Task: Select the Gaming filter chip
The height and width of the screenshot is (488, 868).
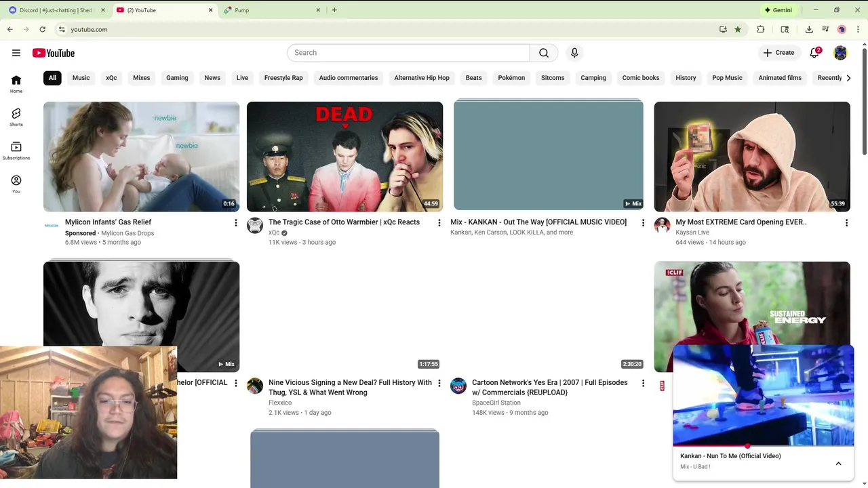Action: (x=177, y=78)
